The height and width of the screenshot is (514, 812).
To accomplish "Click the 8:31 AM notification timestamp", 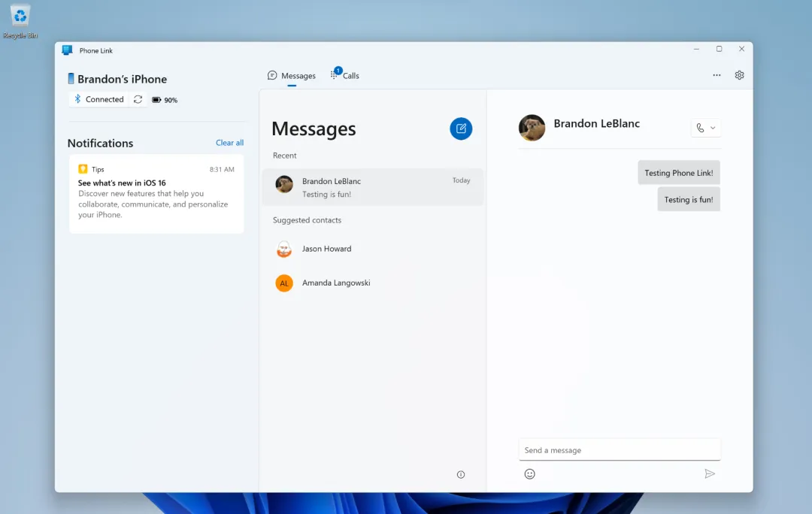I will (x=222, y=169).
